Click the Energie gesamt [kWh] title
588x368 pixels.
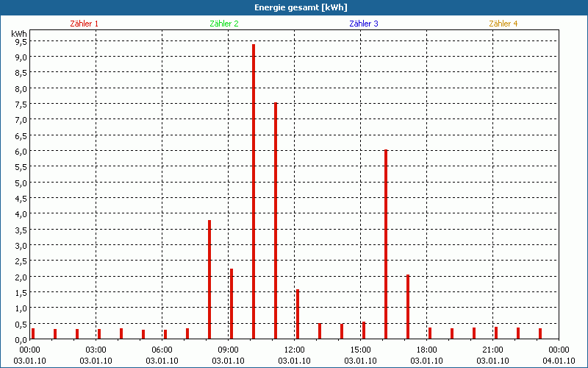coord(301,7)
